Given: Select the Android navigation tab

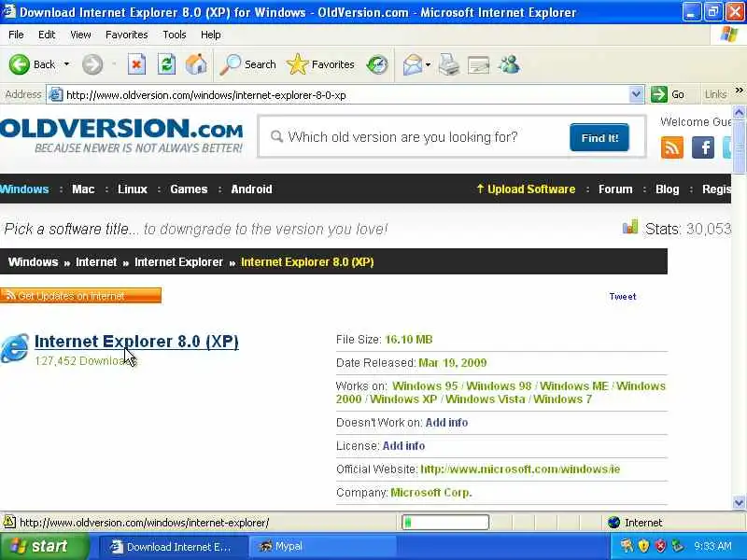Looking at the screenshot, I should [x=251, y=189].
